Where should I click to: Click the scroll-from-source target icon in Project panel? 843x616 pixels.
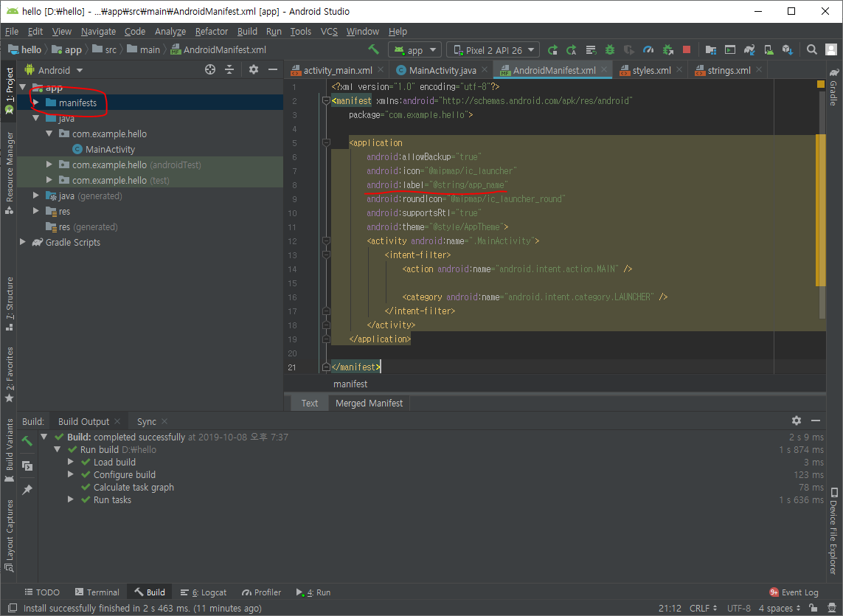pyautogui.click(x=210, y=69)
